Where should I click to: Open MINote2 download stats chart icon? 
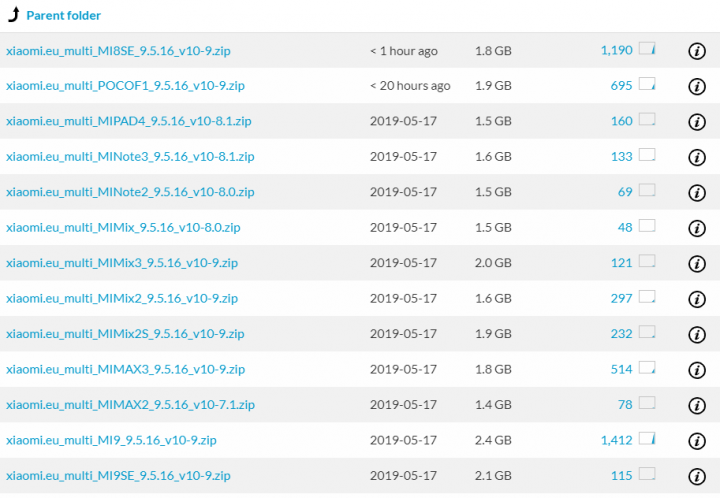pyautogui.click(x=647, y=190)
